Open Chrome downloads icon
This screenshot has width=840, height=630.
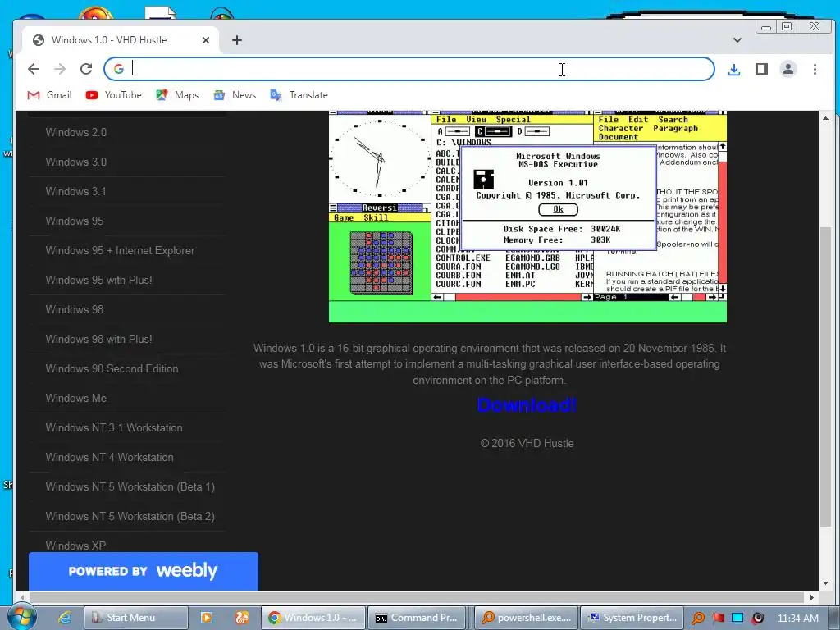pos(734,69)
